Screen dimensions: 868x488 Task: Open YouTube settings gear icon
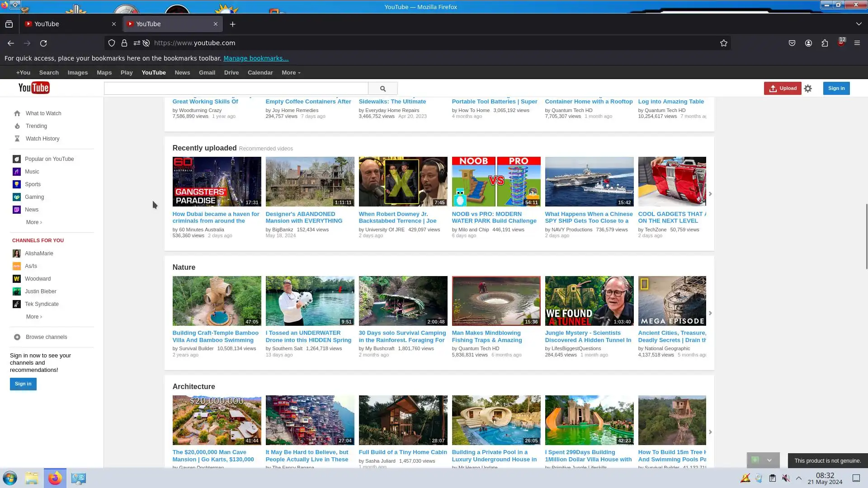click(x=808, y=89)
